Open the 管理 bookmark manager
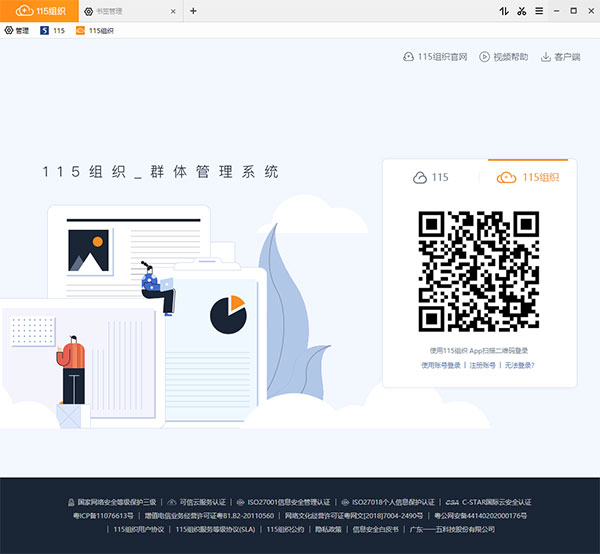Image resolution: width=600 pixels, height=554 pixels. [17, 31]
